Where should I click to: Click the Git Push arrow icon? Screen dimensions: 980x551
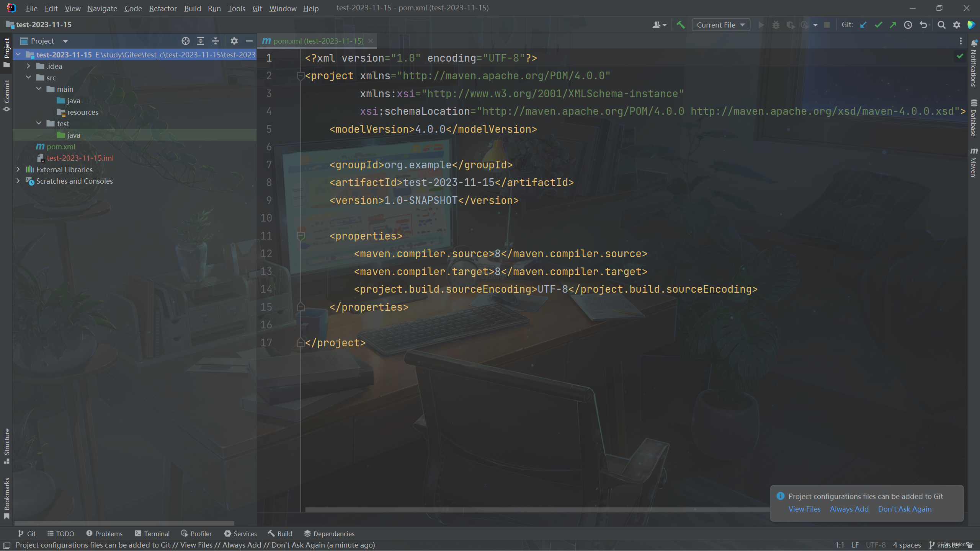click(x=893, y=25)
